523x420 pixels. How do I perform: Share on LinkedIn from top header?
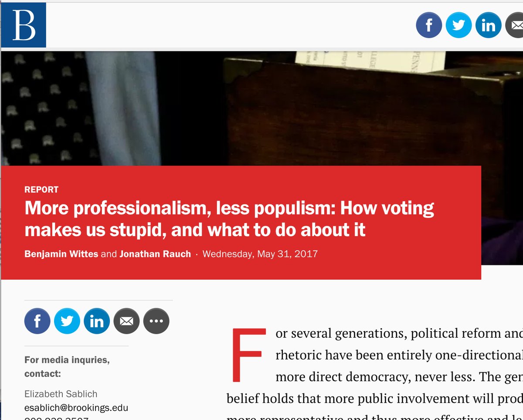488,25
